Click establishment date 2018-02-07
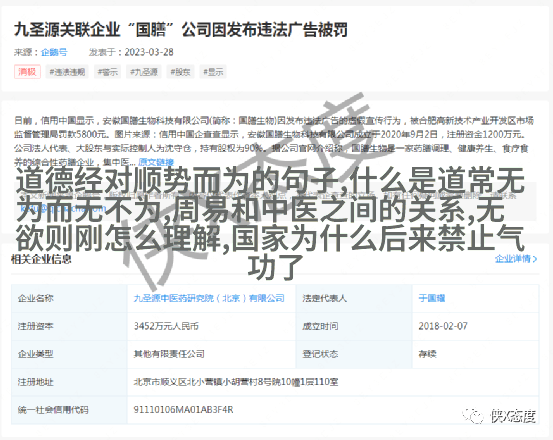This screenshot has height=440, width=553. tap(443, 326)
